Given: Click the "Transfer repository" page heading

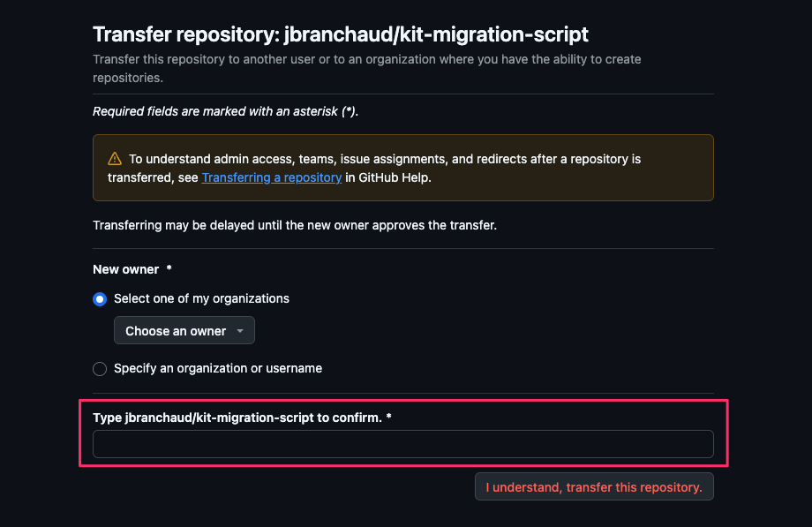Looking at the screenshot, I should 340,34.
